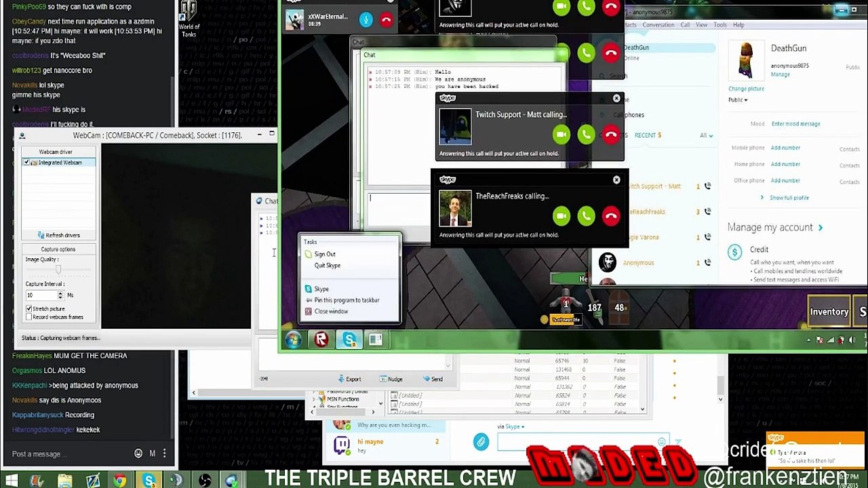
Task: Click the Capture Interval value field
Action: 41,296
